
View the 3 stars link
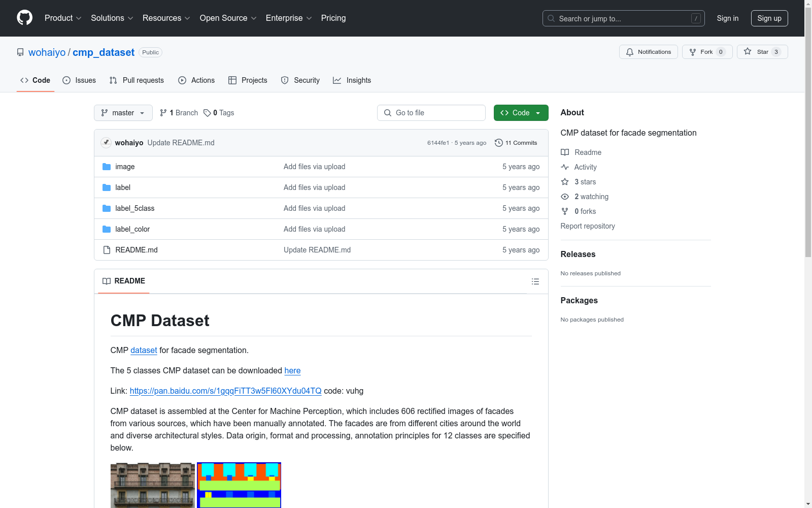point(579,182)
